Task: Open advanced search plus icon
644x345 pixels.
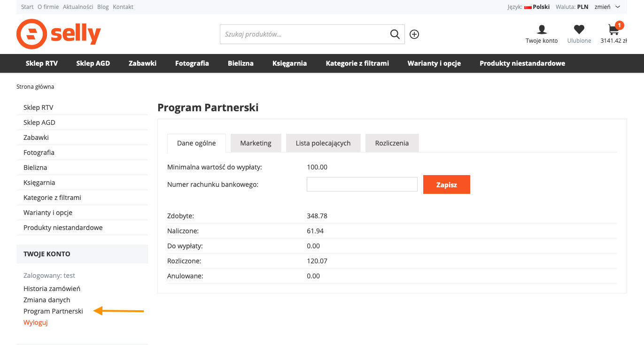Action: click(414, 34)
